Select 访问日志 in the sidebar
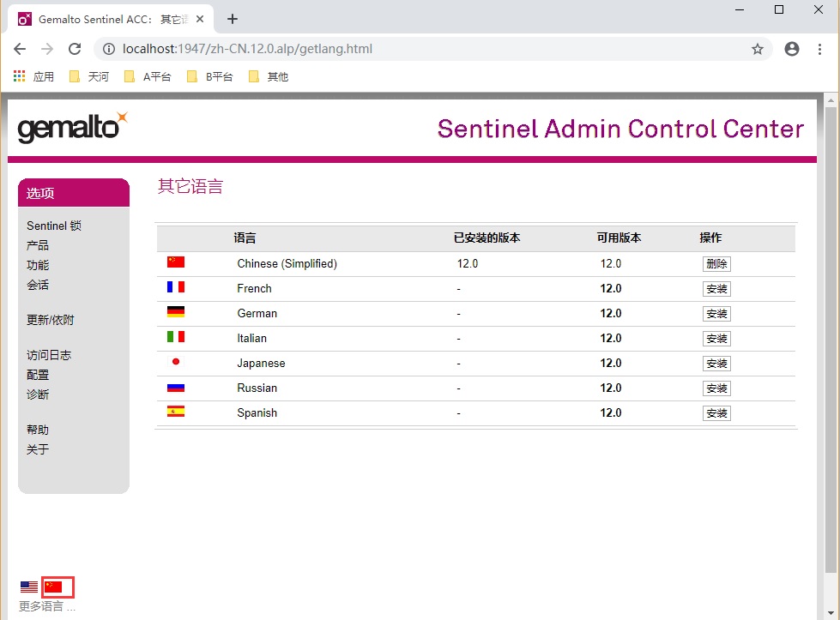Screen dimensions: 840x620 pos(49,355)
